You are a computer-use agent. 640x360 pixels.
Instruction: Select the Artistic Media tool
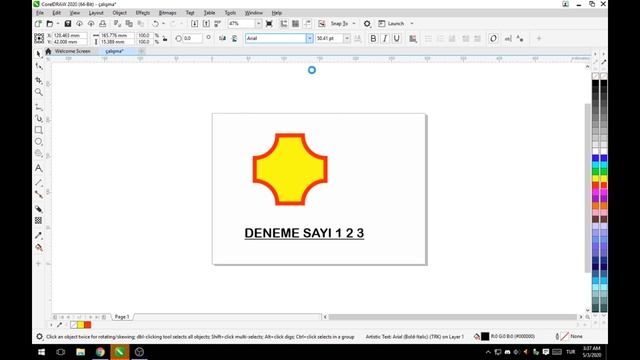coord(39,118)
